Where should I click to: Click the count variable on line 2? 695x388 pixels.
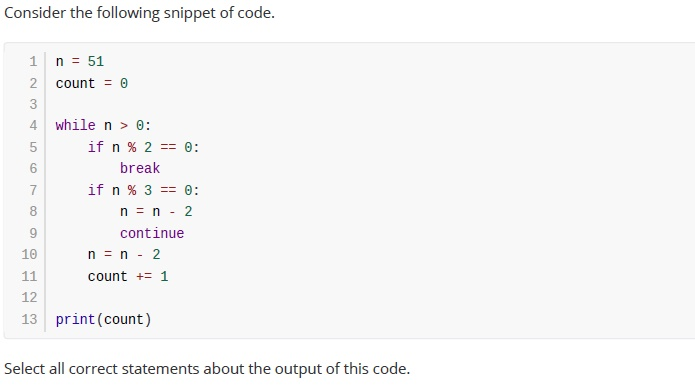[x=75, y=83]
